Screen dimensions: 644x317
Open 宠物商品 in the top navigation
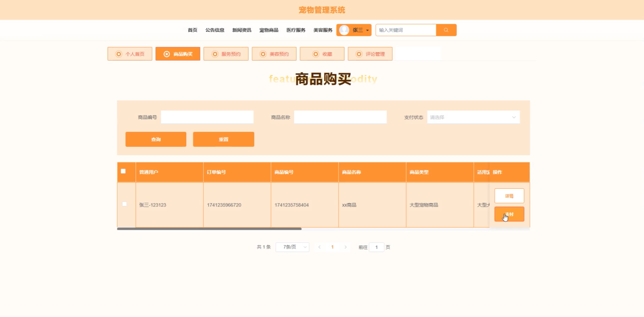click(269, 30)
